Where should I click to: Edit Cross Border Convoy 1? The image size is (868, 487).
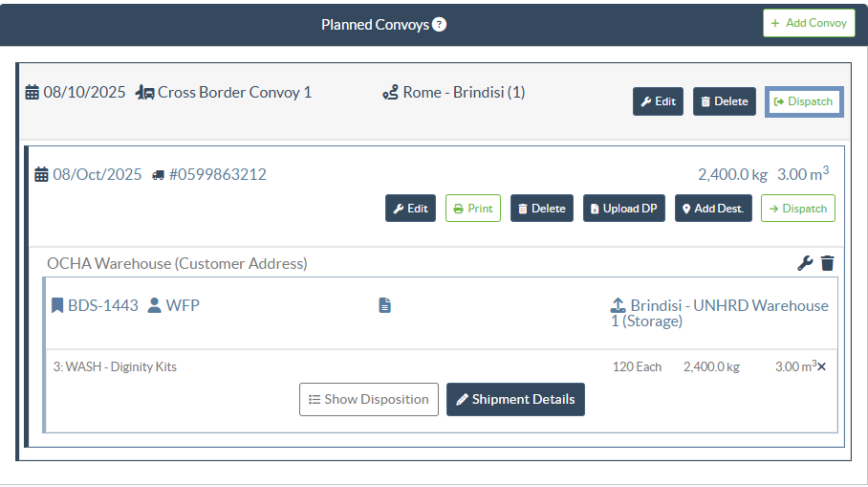tap(658, 101)
